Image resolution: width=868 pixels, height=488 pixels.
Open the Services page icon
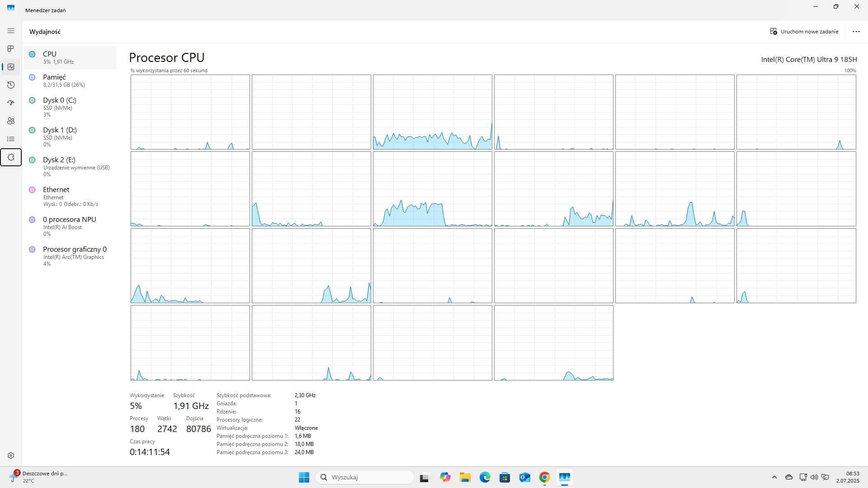click(x=11, y=157)
